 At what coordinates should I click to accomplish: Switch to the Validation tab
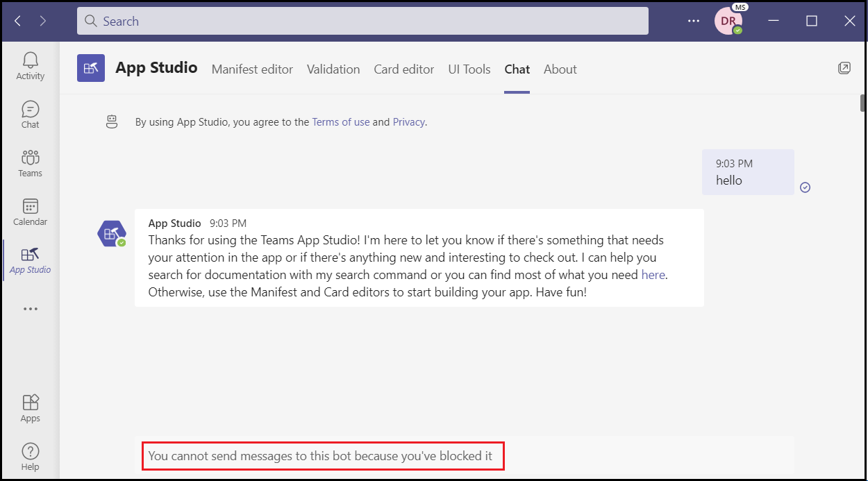333,69
